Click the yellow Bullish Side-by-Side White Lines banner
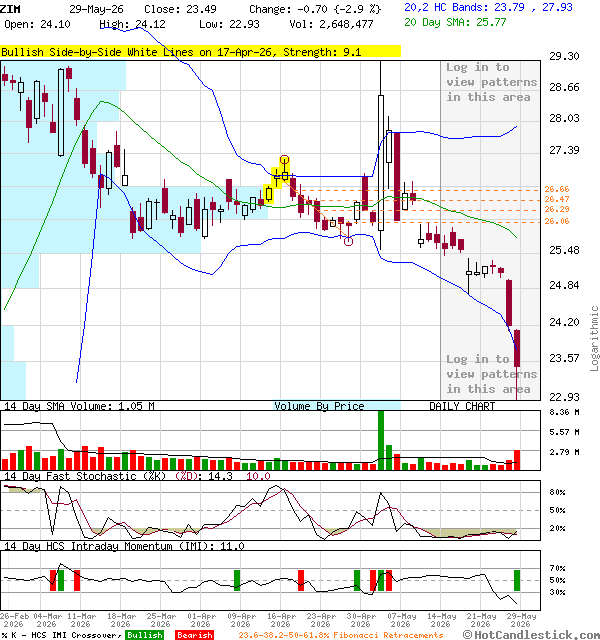 [x=200, y=52]
